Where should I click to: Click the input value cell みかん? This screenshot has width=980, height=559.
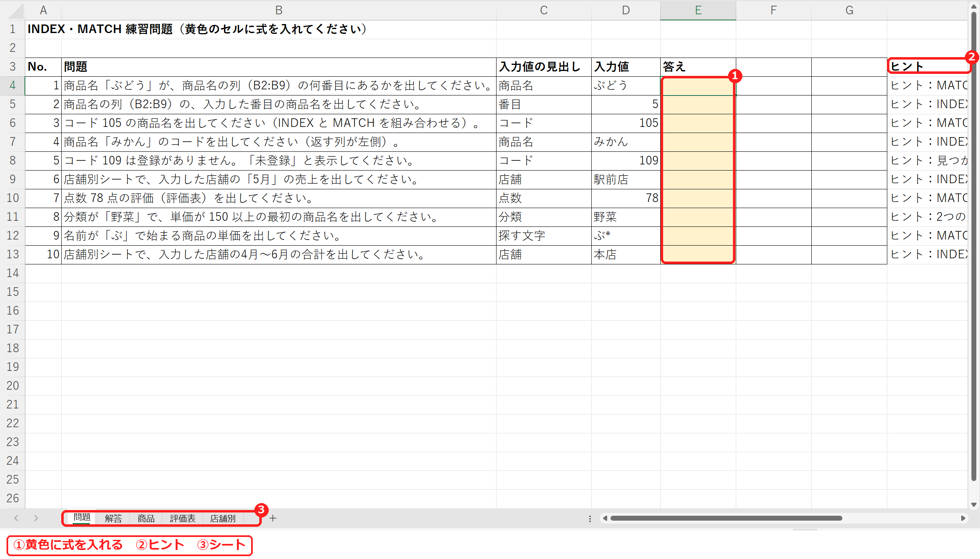(x=626, y=142)
